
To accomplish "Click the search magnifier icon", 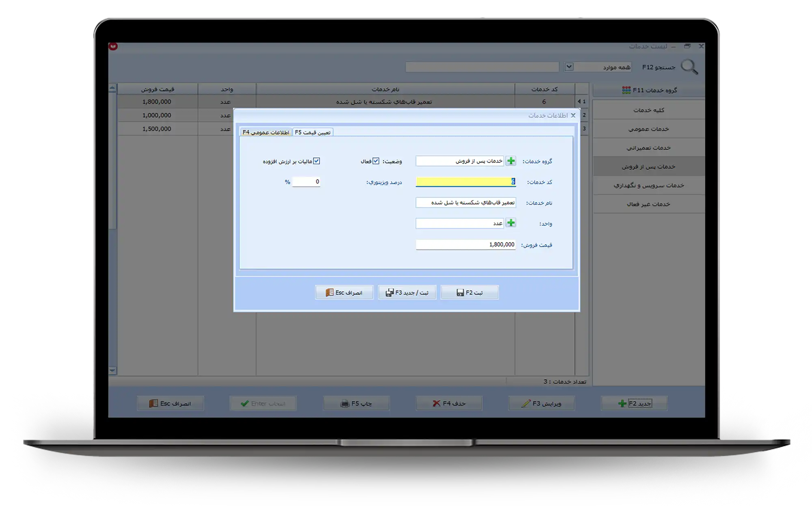I will (689, 67).
